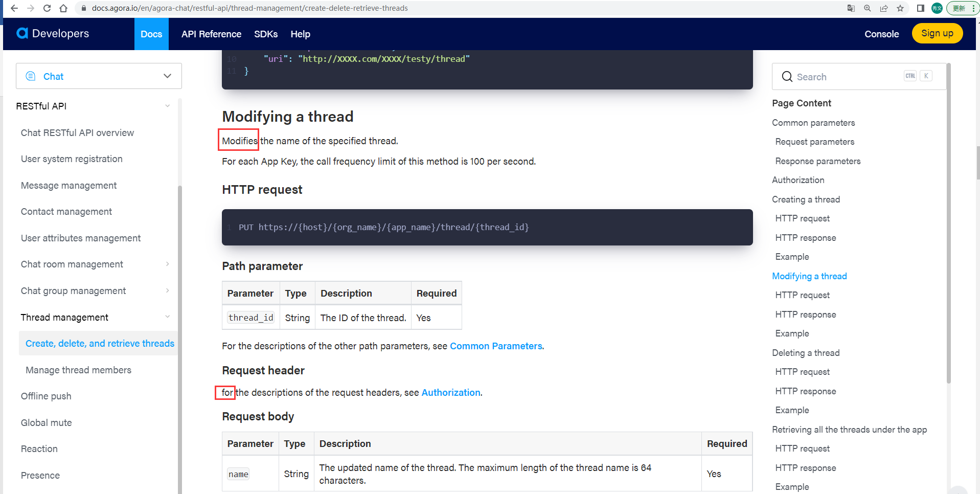Click the browser home icon
The width and height of the screenshot is (980, 494).
[63, 8]
